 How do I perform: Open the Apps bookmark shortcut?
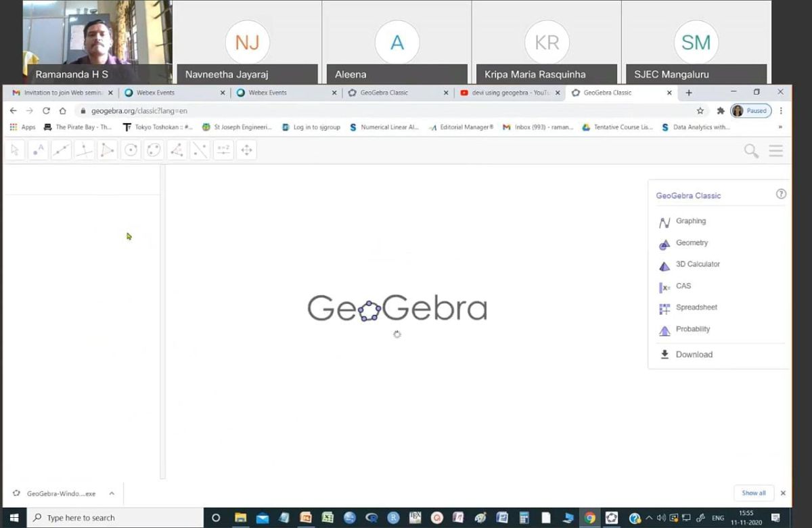point(22,127)
